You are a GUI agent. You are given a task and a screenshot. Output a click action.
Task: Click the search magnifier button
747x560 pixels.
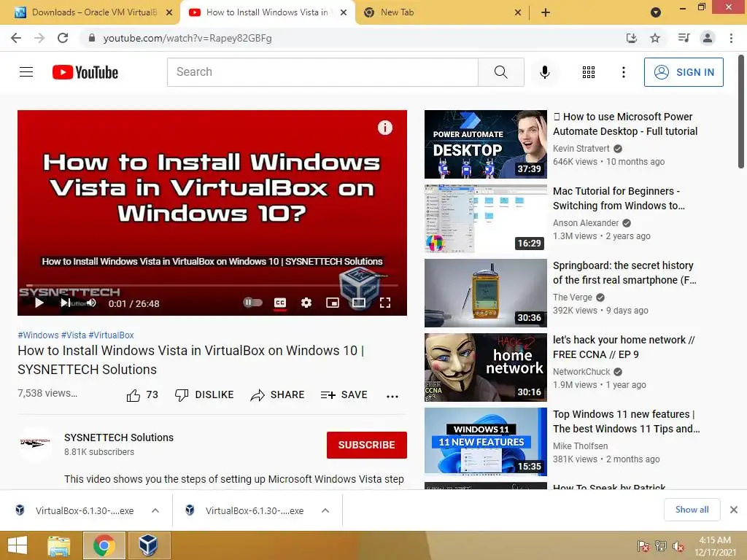point(500,72)
